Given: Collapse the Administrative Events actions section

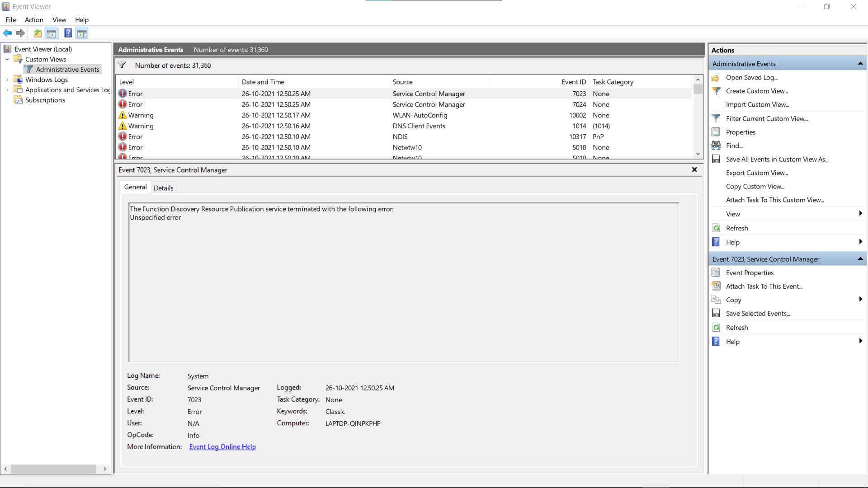Looking at the screenshot, I should [x=860, y=64].
